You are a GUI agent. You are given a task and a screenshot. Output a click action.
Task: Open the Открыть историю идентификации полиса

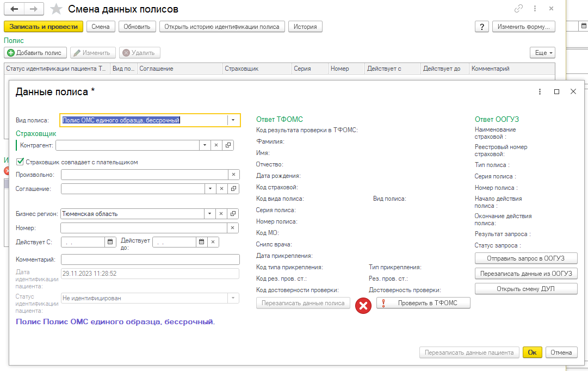[x=222, y=27]
